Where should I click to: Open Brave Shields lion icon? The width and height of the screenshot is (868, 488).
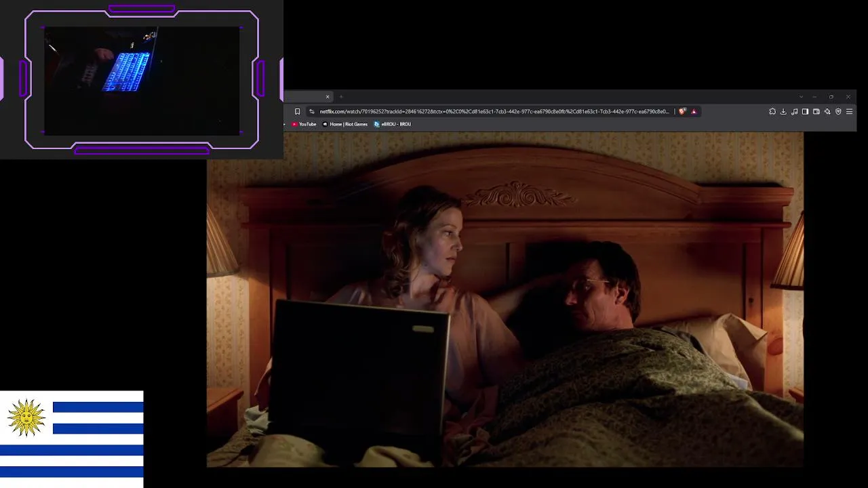coord(682,112)
